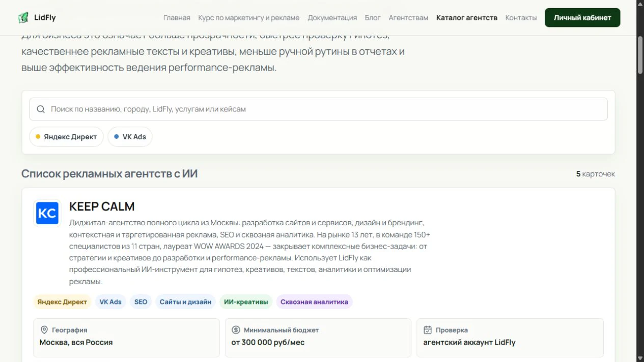Click the Сквозная аналитика tag
The width and height of the screenshot is (644, 362).
(314, 302)
